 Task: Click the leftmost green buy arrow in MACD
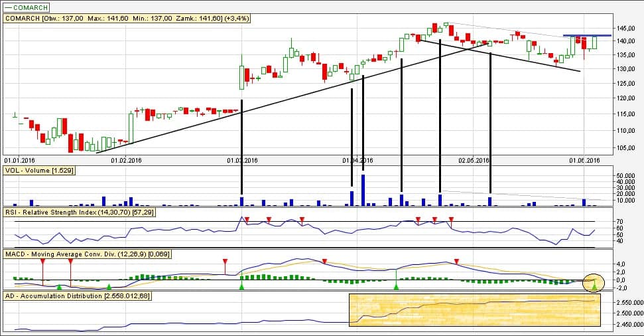pyautogui.click(x=59, y=287)
